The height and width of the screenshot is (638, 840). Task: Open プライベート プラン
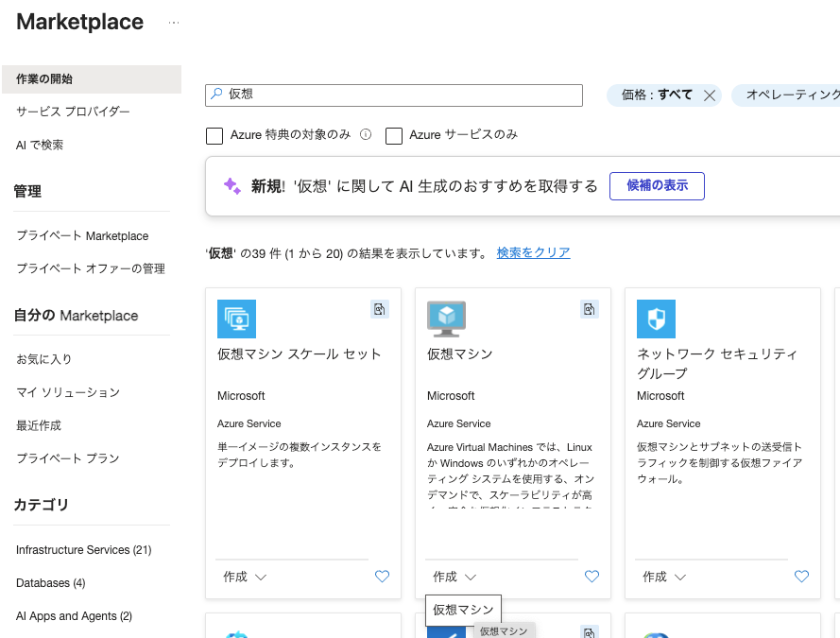pyautogui.click(x=68, y=458)
